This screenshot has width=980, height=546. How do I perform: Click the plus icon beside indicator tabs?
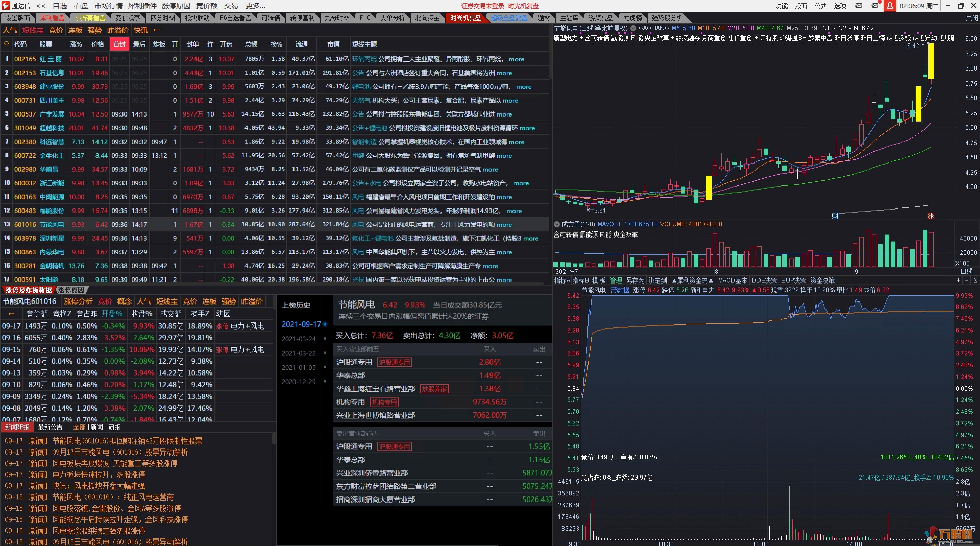point(958,280)
